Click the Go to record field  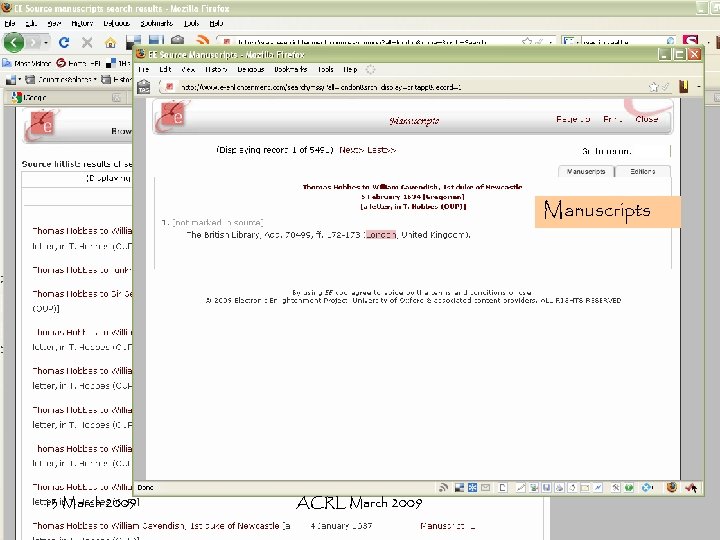pyautogui.click(x=651, y=151)
